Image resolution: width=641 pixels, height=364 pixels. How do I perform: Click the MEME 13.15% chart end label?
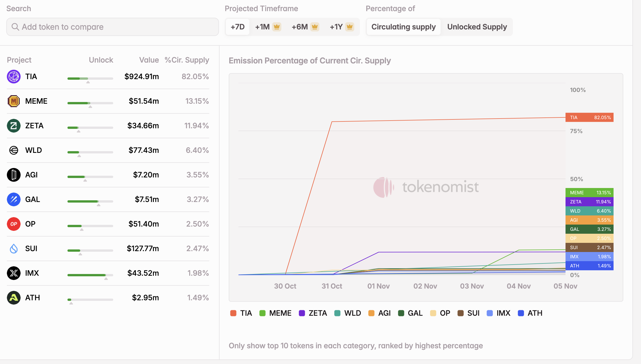point(590,193)
